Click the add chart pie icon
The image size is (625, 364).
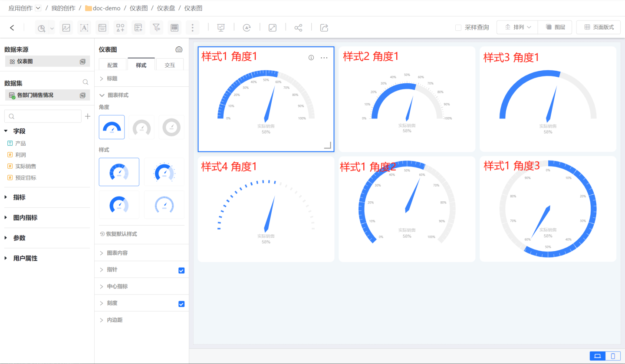point(41,28)
